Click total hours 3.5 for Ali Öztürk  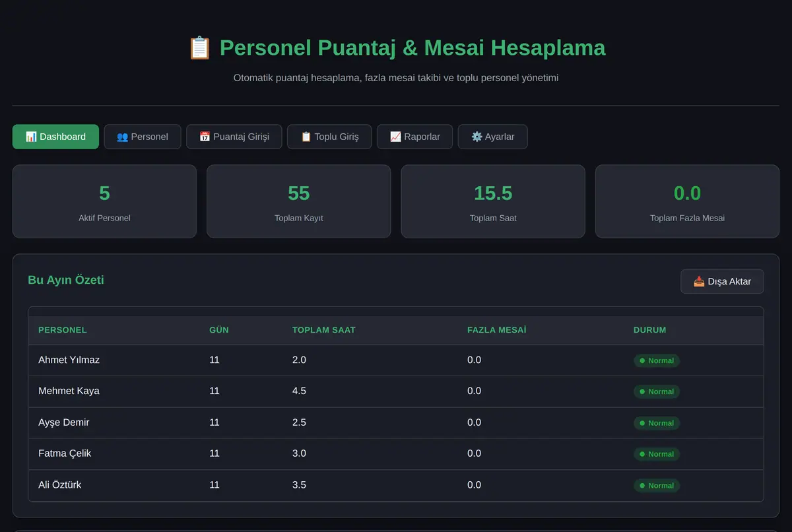tap(299, 484)
